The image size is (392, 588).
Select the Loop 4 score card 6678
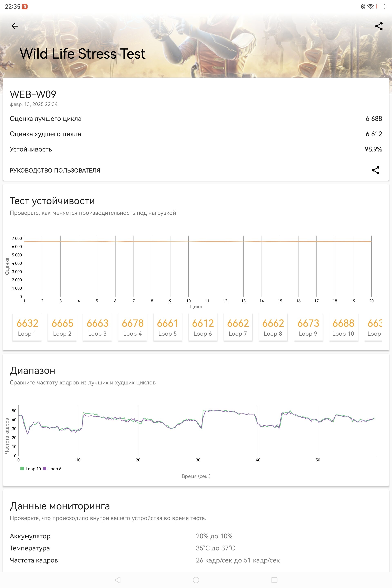133,327
